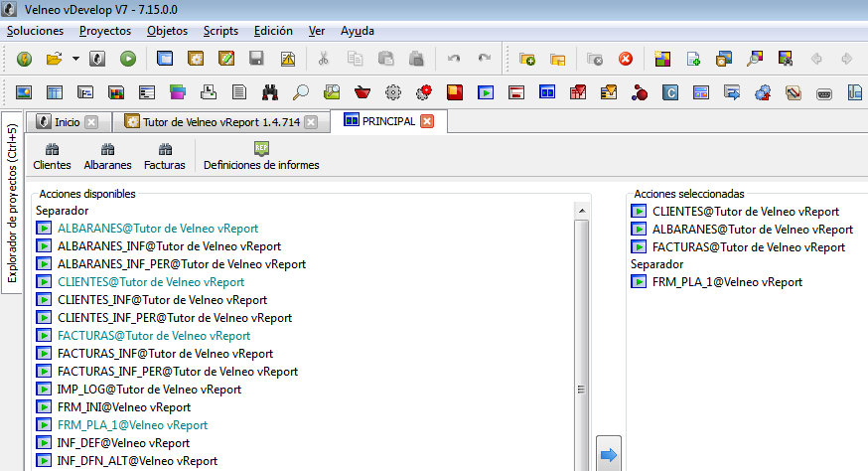The image size is (868, 471).
Task: Select Separador in Acciones seleccionadas list
Action: click(657, 264)
